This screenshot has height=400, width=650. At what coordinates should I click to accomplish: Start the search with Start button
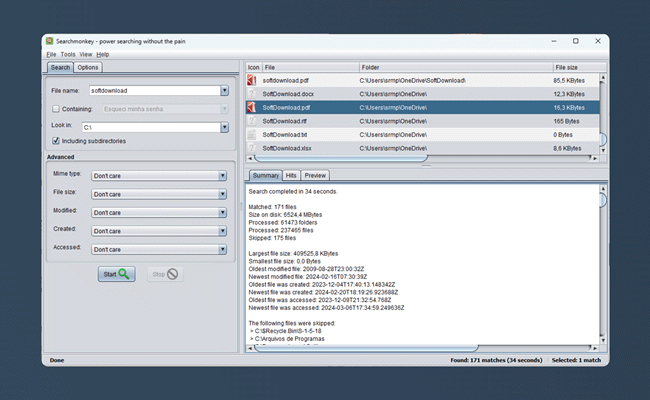116,274
